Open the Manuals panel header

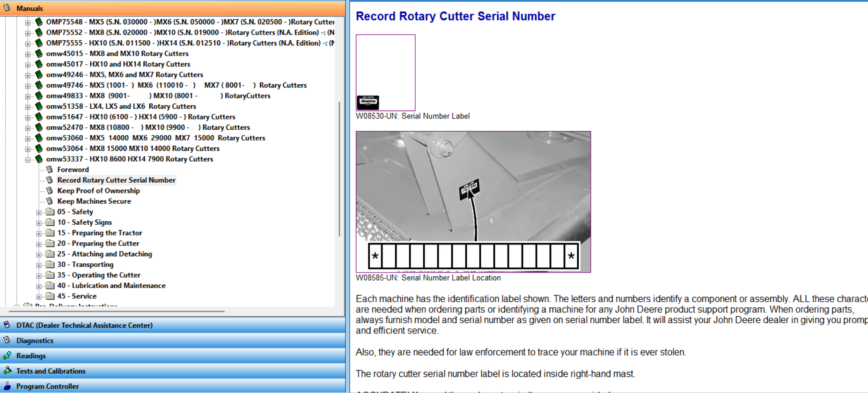click(172, 8)
